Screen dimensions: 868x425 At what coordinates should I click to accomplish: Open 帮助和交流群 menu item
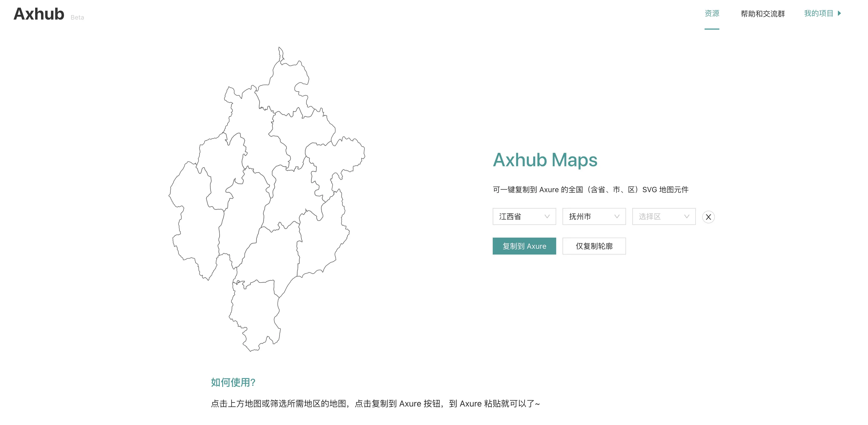[x=762, y=14]
